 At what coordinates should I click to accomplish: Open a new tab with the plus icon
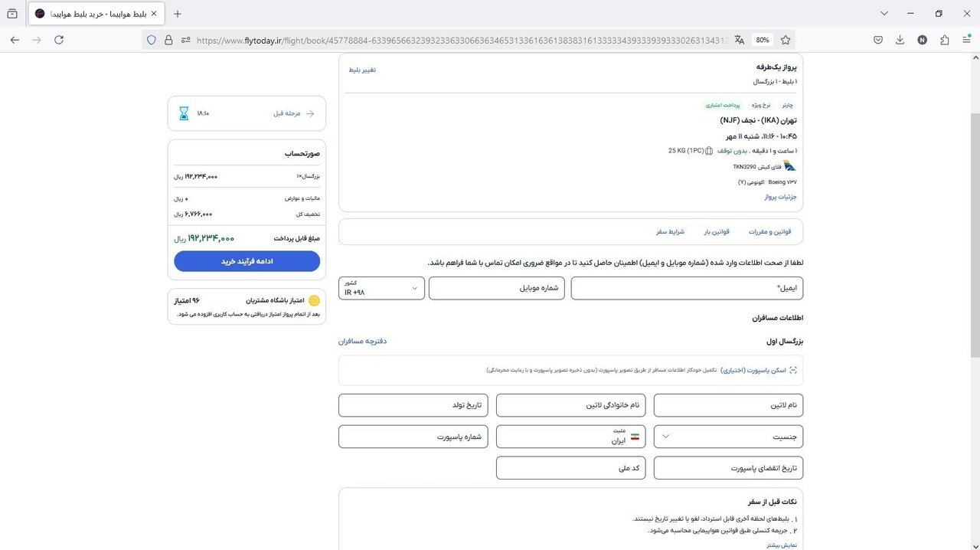(x=178, y=14)
